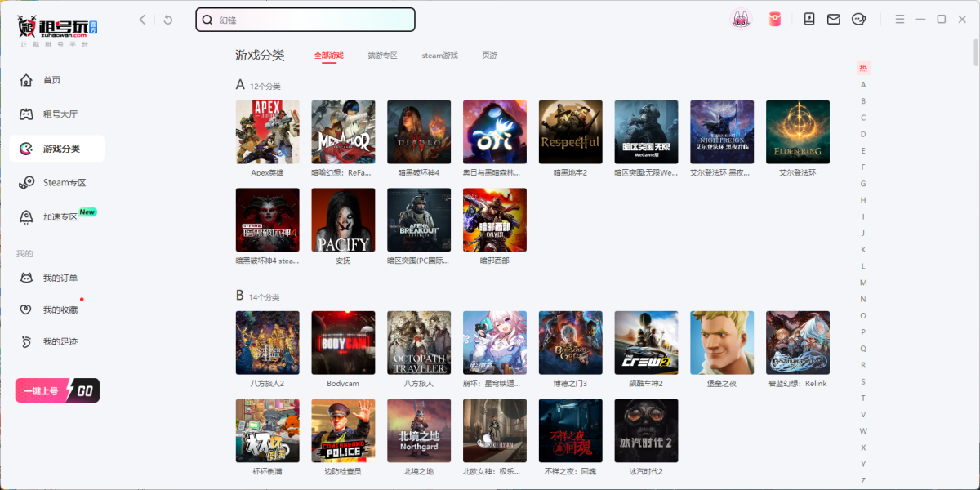Open the mail messages icon
980x490 pixels.
(x=833, y=20)
